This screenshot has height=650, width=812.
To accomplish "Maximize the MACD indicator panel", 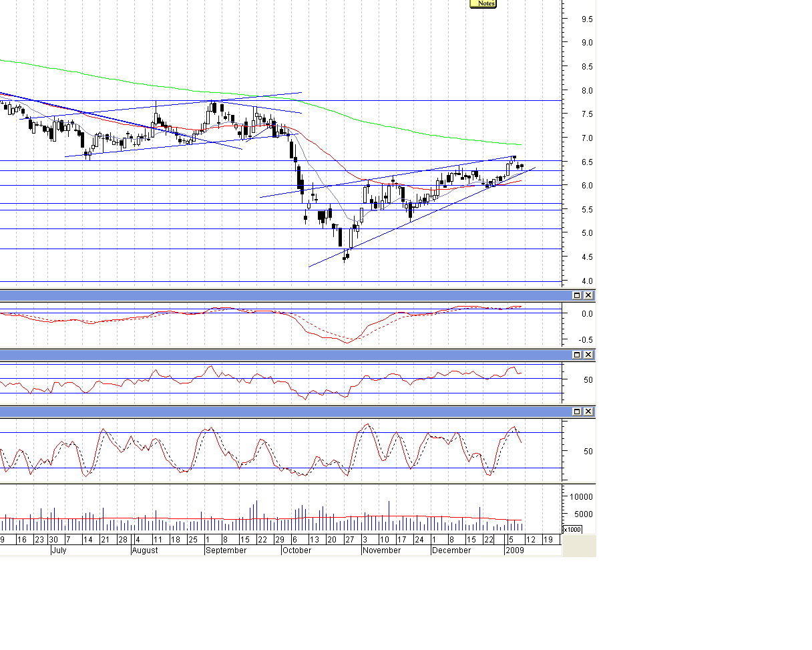I will [x=578, y=295].
